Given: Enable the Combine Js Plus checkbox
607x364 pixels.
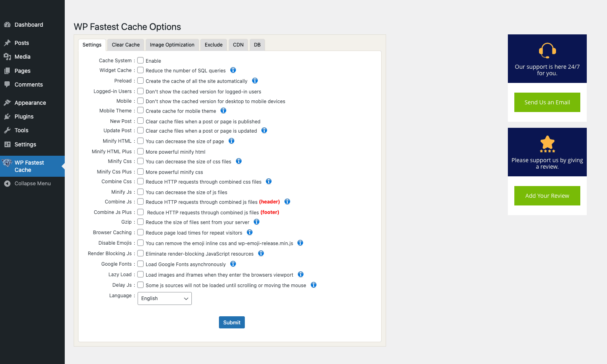Looking at the screenshot, I should (140, 212).
